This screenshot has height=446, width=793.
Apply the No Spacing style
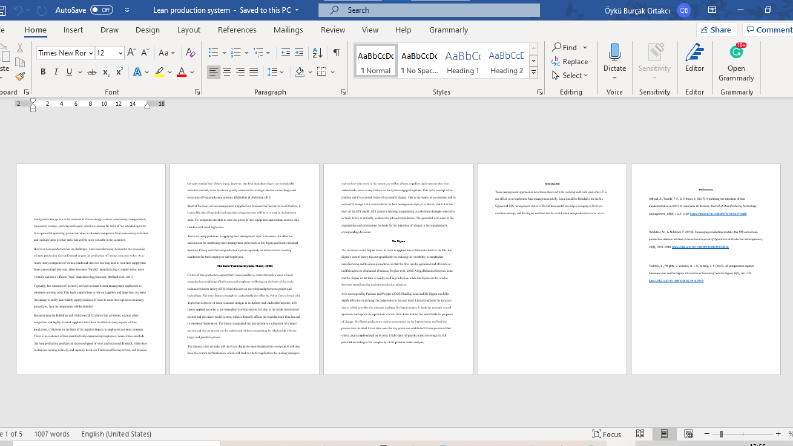pyautogui.click(x=419, y=61)
